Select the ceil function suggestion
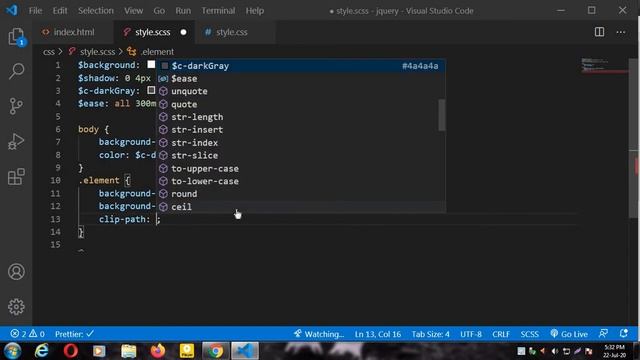640x360 pixels. pyautogui.click(x=301, y=207)
